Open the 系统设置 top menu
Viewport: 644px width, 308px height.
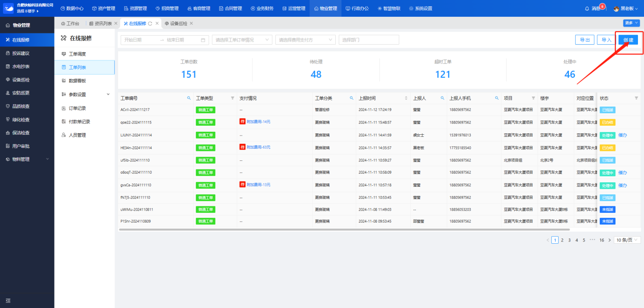[x=421, y=9]
